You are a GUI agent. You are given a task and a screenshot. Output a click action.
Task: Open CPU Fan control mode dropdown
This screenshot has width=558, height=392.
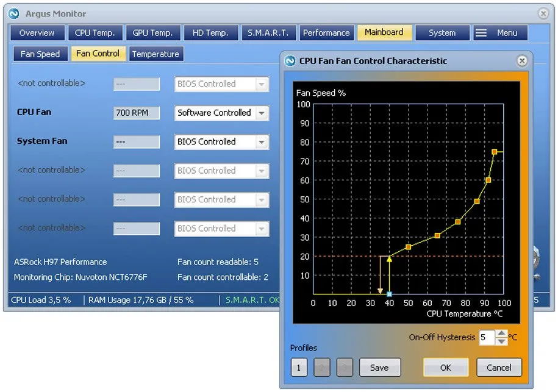pos(262,113)
